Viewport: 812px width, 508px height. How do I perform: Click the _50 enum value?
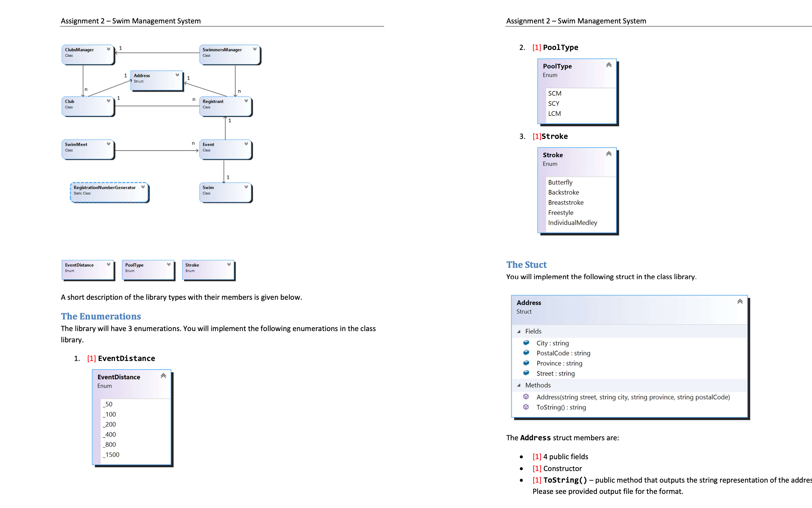click(x=107, y=404)
